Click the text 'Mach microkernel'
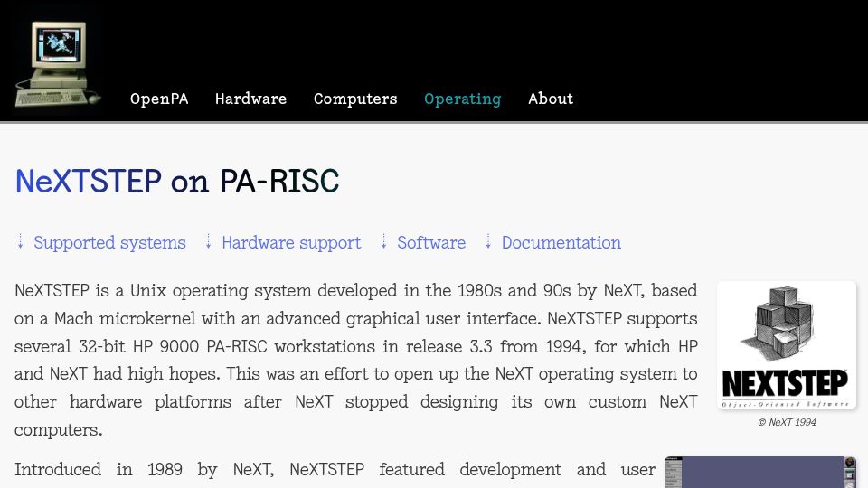 [x=125, y=319]
